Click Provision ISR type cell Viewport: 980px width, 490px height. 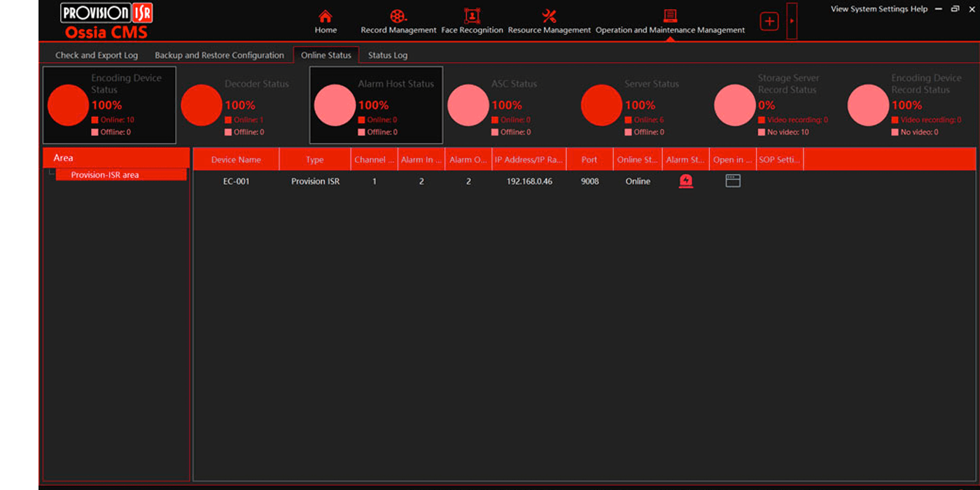coord(315,181)
